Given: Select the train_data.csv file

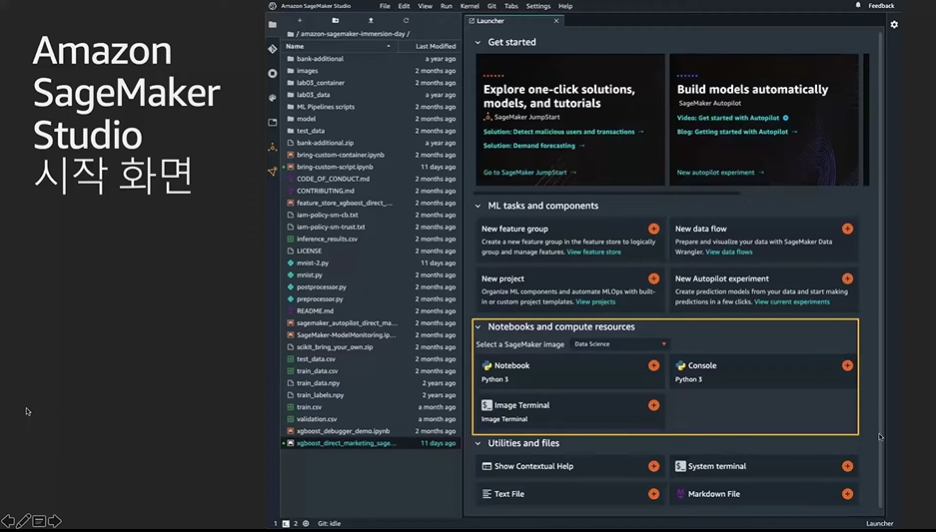Looking at the screenshot, I should tap(370, 371).
